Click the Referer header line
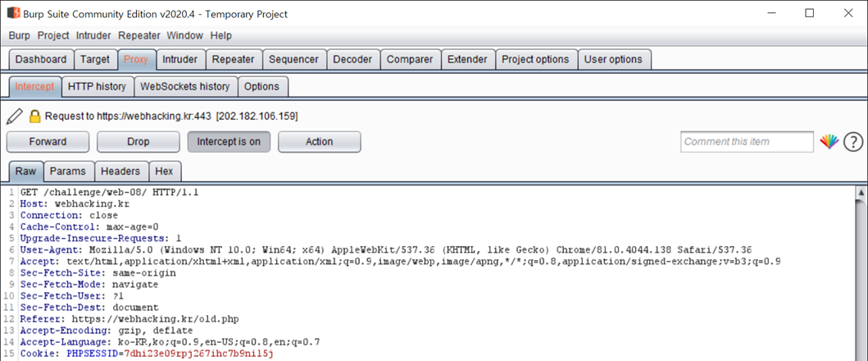The image size is (868, 361). pyautogui.click(x=130, y=319)
